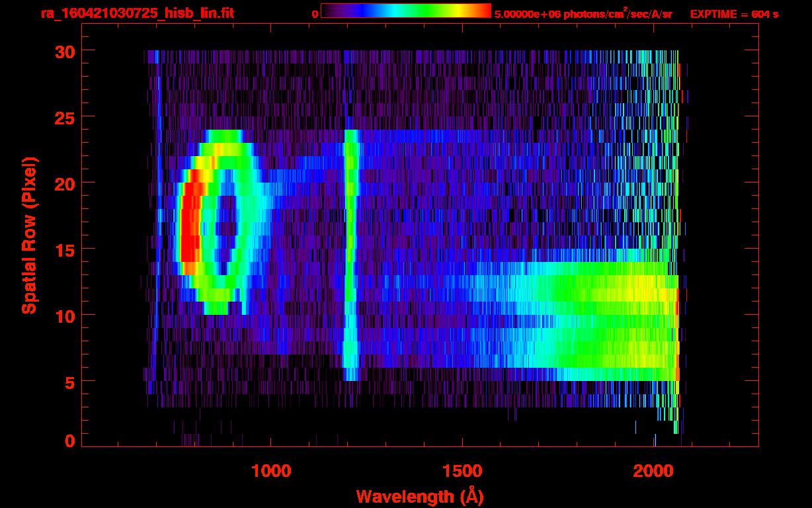Click the file name title ra_160421030725_hisb_lin.fit

pos(137,13)
